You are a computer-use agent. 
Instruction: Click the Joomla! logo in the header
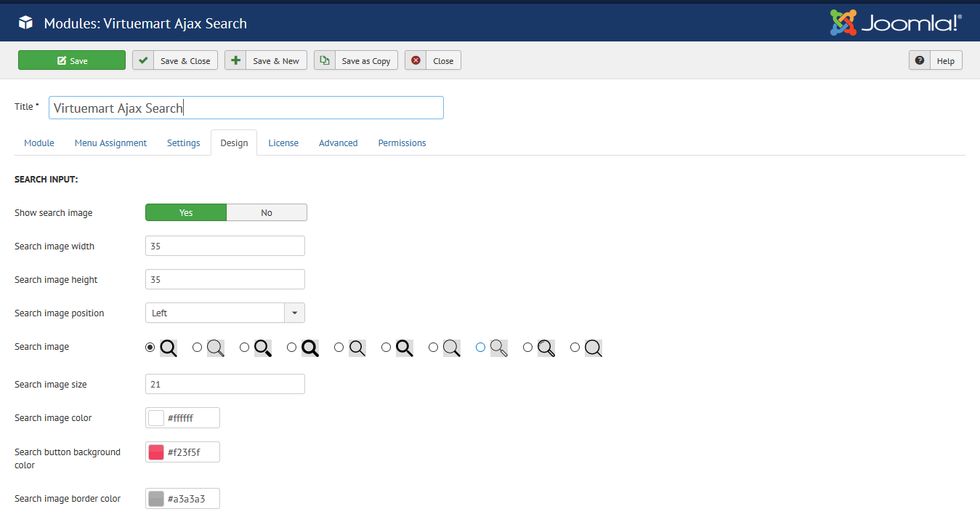point(896,23)
